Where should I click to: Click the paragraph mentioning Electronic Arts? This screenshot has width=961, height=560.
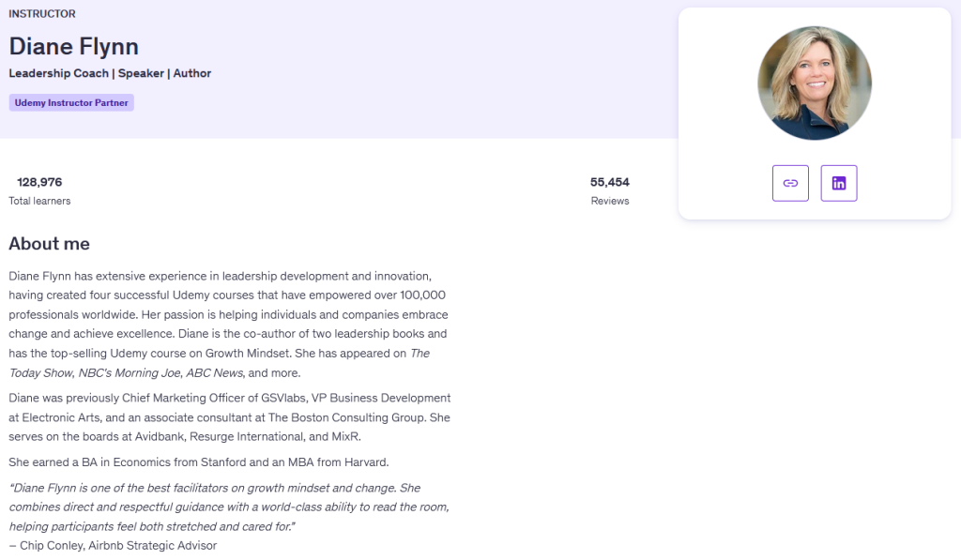coord(229,416)
